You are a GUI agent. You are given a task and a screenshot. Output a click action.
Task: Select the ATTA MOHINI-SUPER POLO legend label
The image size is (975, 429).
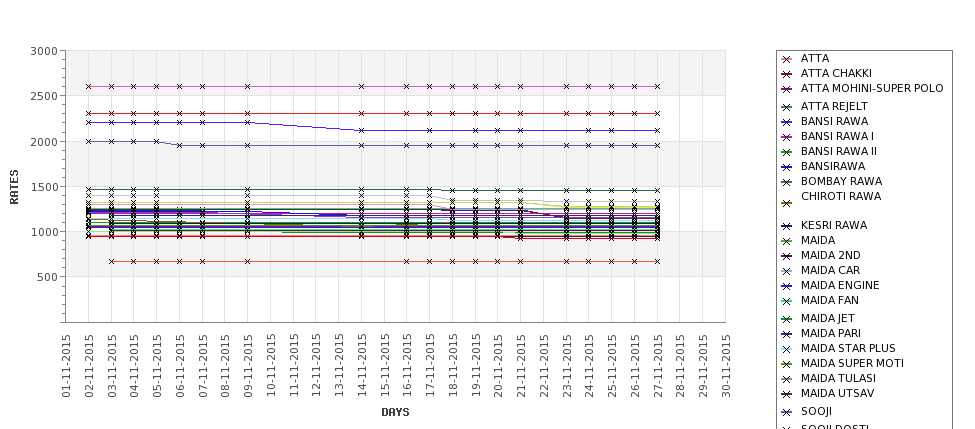pos(872,88)
